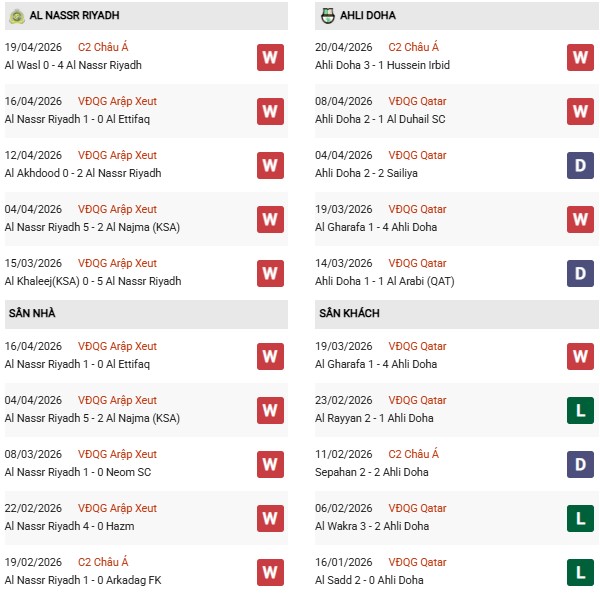The width and height of the screenshot is (600, 595).
Task: Click C2 Châu Á link dated 19/04/2026
Action: pos(105,47)
